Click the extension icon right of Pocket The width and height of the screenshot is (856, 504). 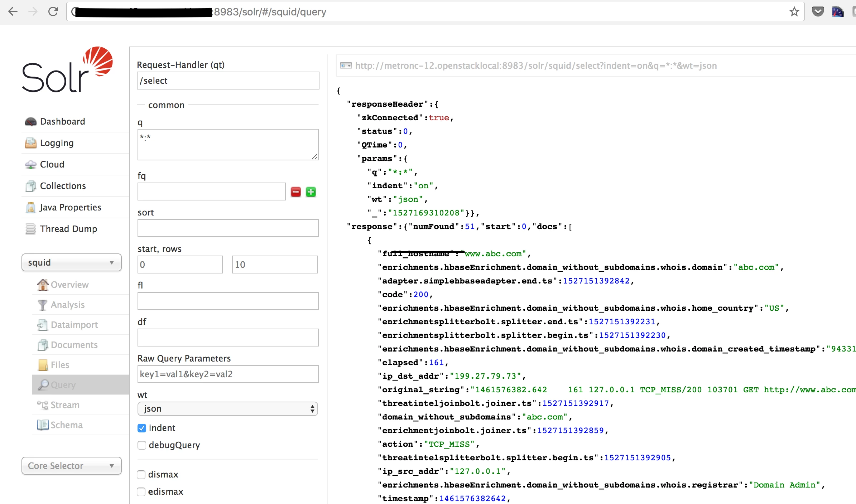[838, 12]
